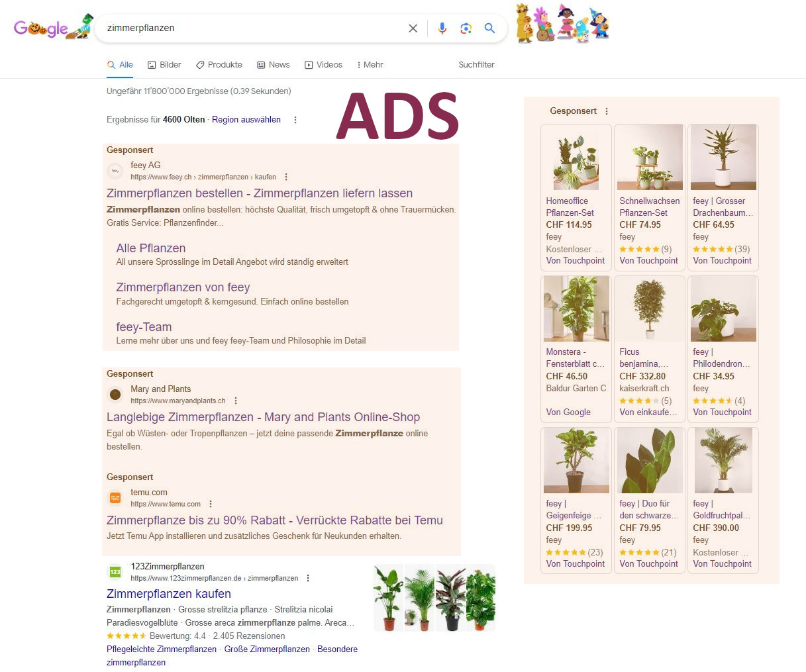Start voice search with the microphone icon
The image size is (806, 672).
point(442,28)
